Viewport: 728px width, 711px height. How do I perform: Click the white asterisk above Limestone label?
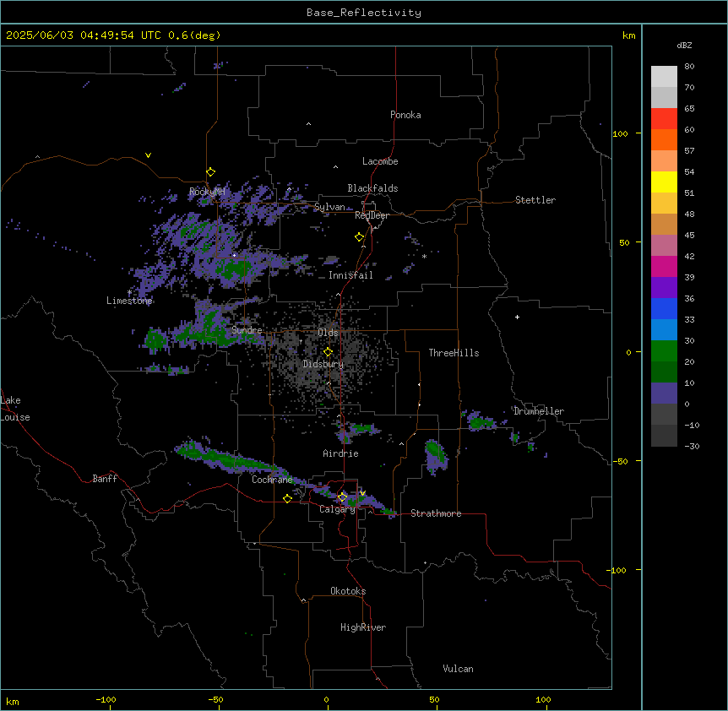click(x=129, y=292)
